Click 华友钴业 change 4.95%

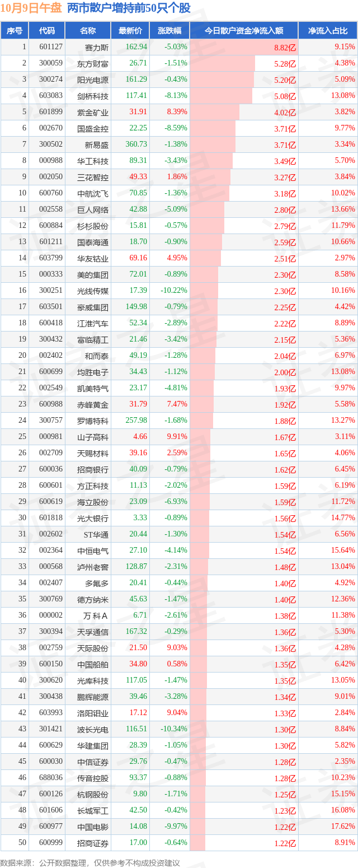coord(177,258)
